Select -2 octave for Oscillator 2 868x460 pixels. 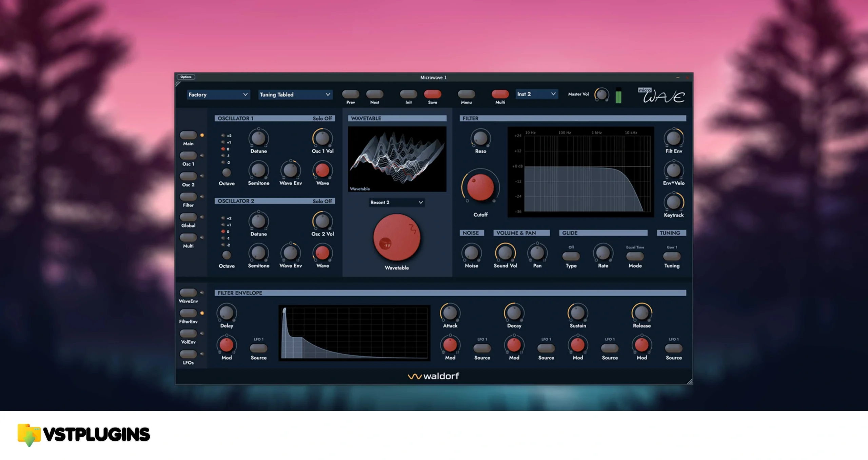(226, 245)
